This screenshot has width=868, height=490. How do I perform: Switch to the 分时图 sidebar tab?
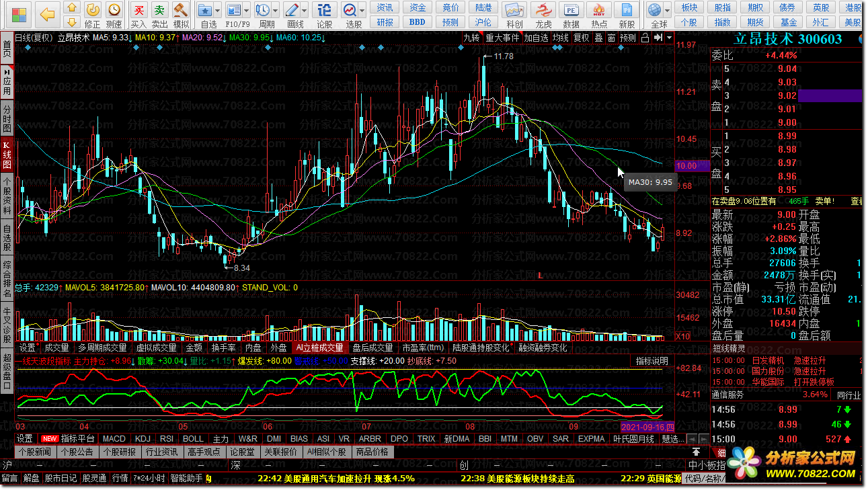7,118
